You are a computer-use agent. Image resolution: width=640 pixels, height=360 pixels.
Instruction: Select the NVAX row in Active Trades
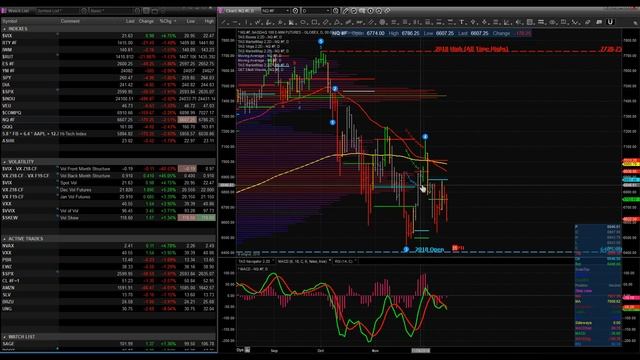tap(108, 246)
